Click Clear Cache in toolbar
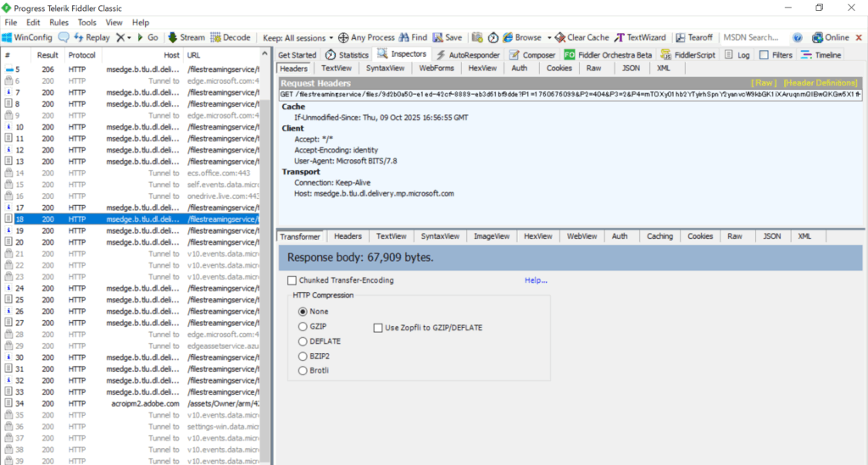Screen dimensions: 868x465 coord(581,38)
